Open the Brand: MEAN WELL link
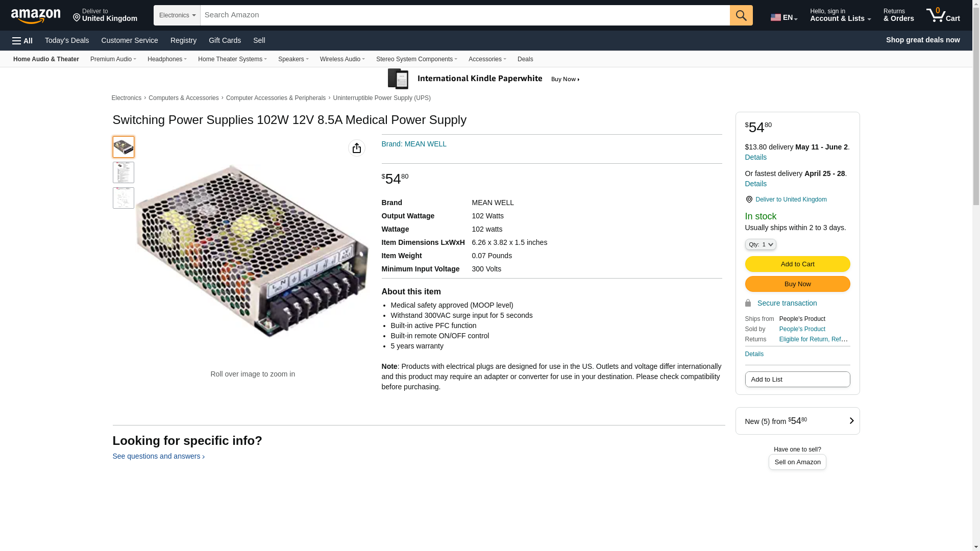 coord(413,144)
